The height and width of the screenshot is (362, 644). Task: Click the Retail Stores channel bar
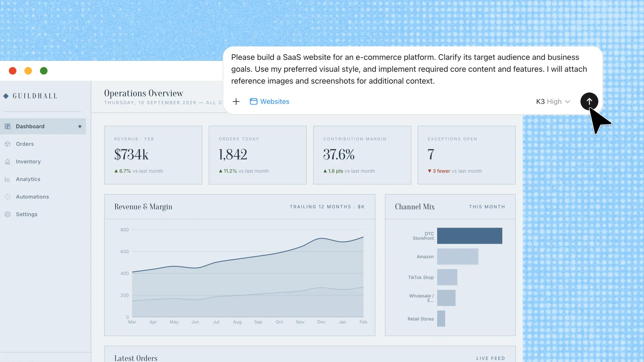click(441, 319)
